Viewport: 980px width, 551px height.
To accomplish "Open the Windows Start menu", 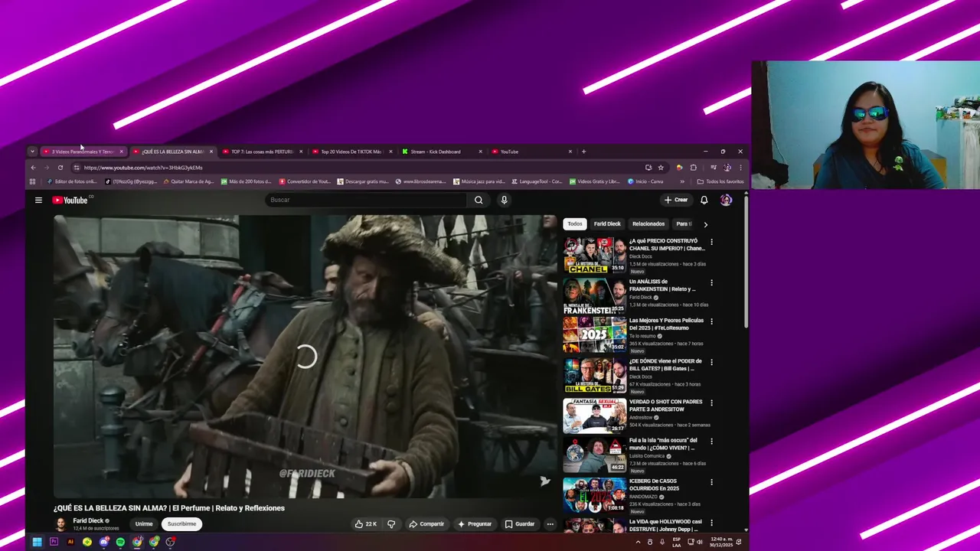I will 37,542.
